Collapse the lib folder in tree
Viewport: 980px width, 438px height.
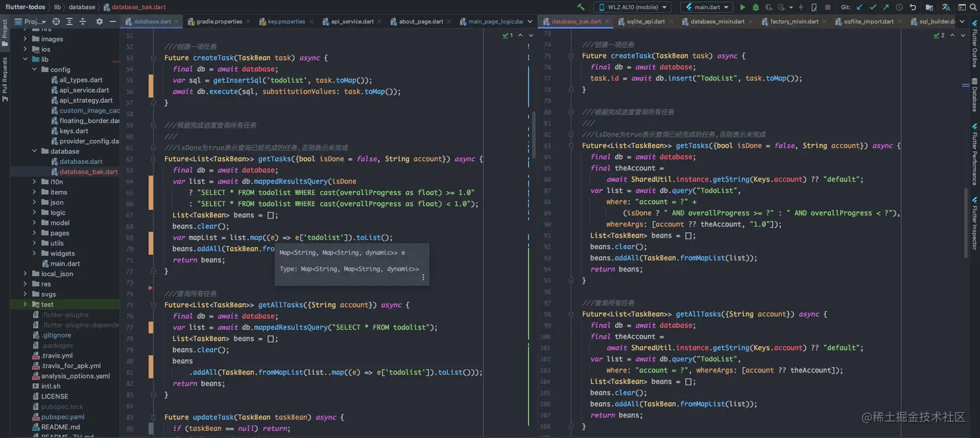(x=25, y=60)
